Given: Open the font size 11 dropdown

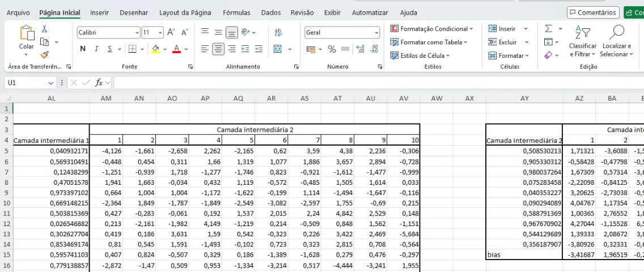Looking at the screenshot, I should [x=160, y=32].
